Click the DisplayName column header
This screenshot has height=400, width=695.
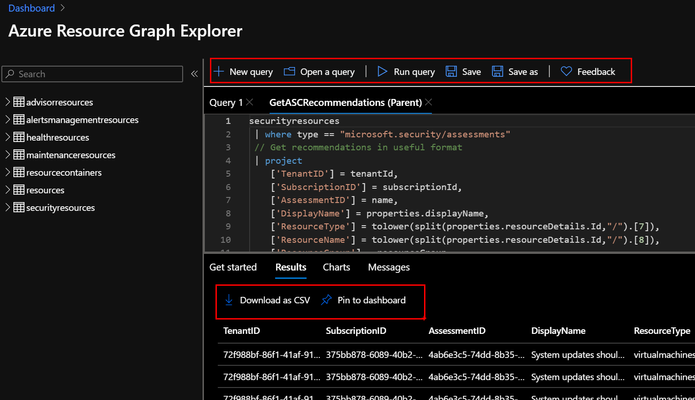pos(558,331)
